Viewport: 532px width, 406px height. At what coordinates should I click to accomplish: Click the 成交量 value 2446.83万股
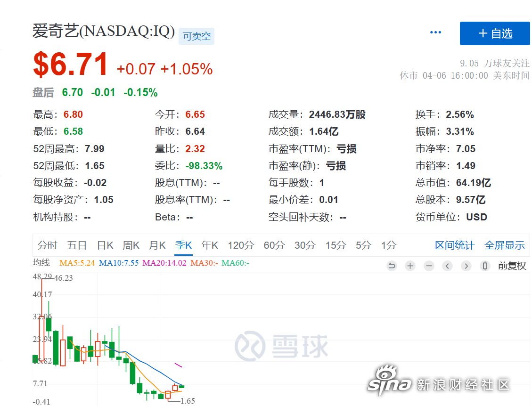[337, 114]
